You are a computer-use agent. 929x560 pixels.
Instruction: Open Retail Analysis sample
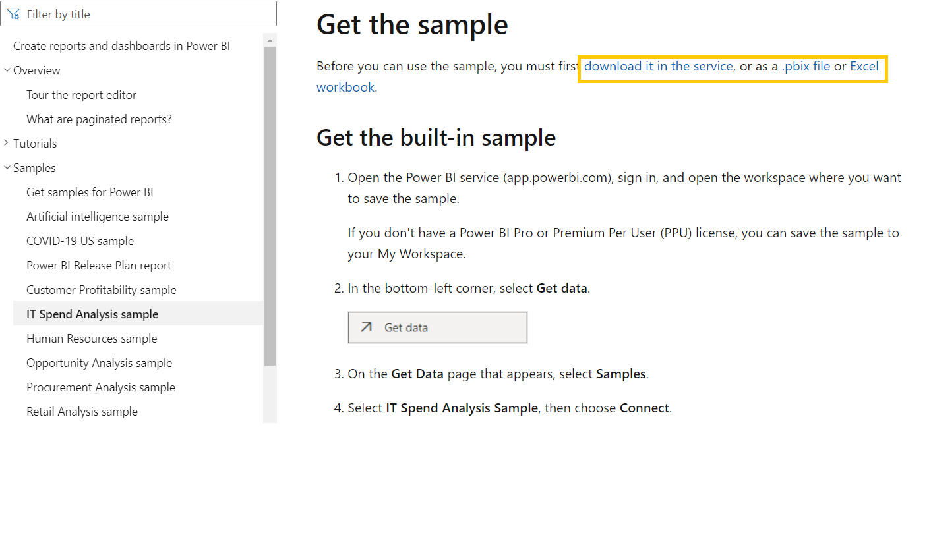82,412
